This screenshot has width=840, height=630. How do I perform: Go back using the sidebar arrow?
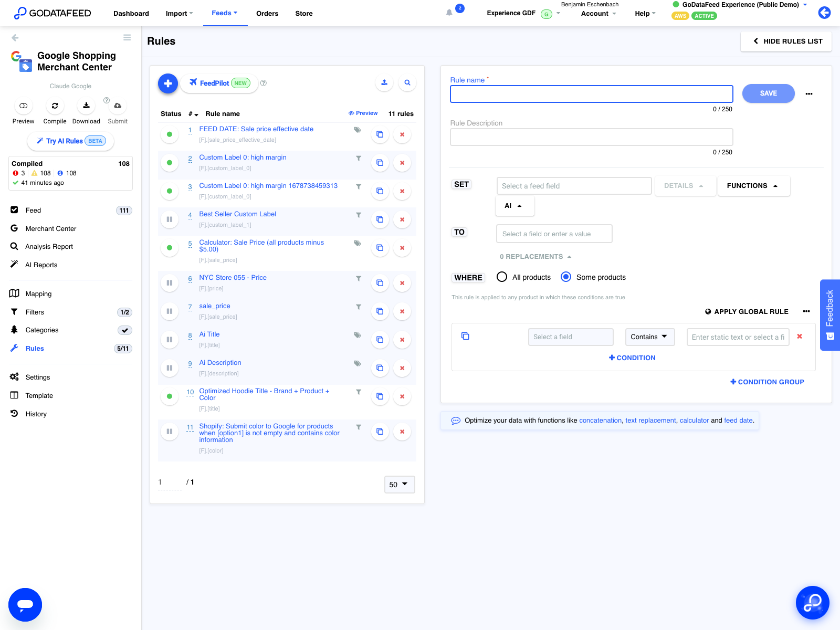[15, 37]
